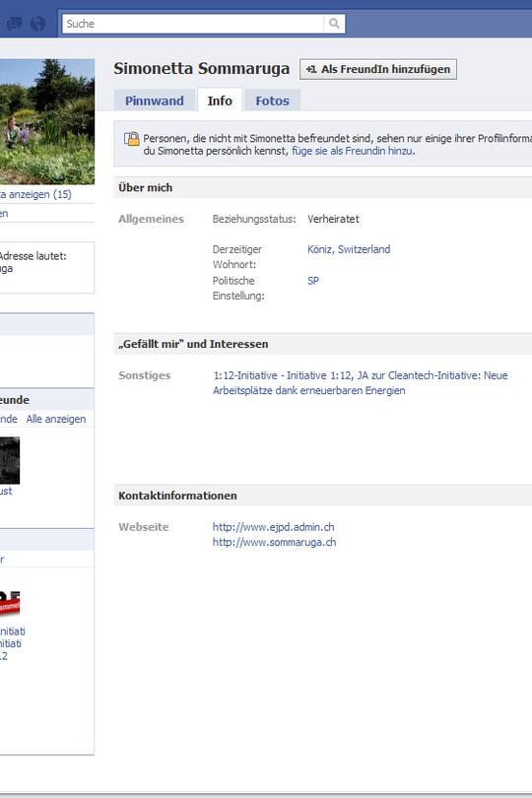Viewport: 532px width, 798px height.
Task: Click the 'Verheiratet' relationship status text
Action: [333, 219]
